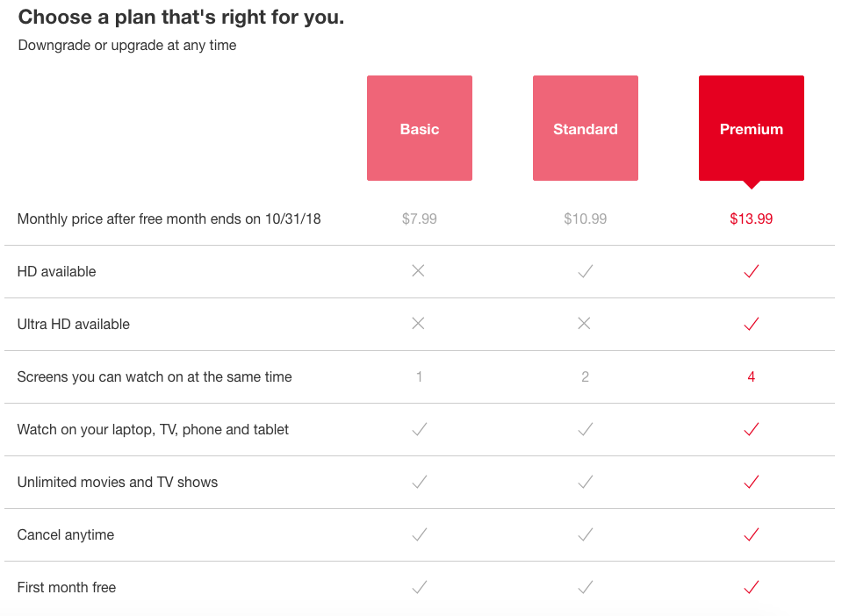Click the red Premium plan box
The height and width of the screenshot is (616, 849).
(x=751, y=128)
